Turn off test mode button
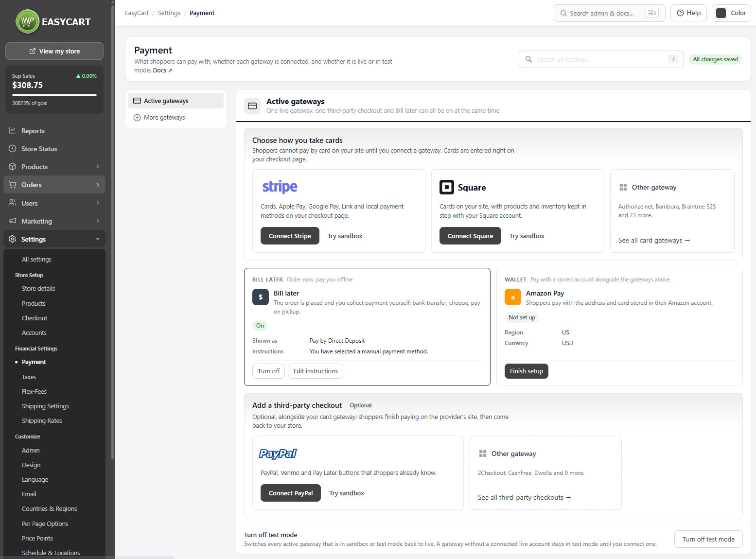Screen dimensions: 756x559 pos(708,539)
